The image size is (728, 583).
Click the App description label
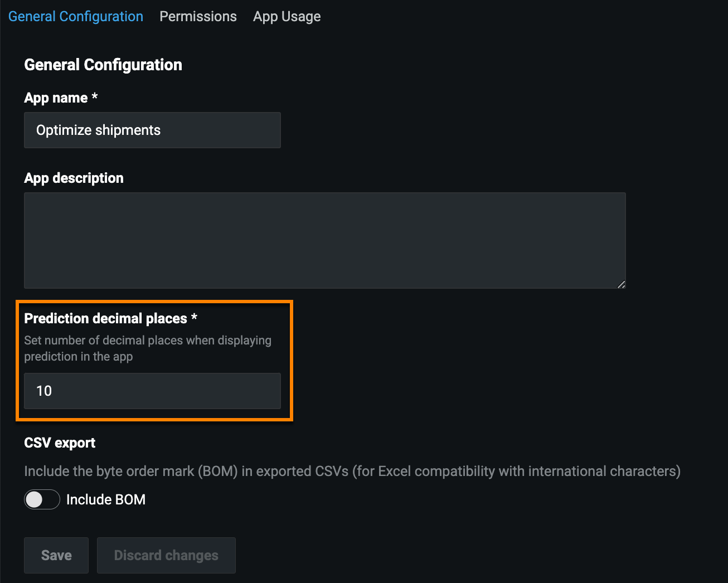[74, 178]
